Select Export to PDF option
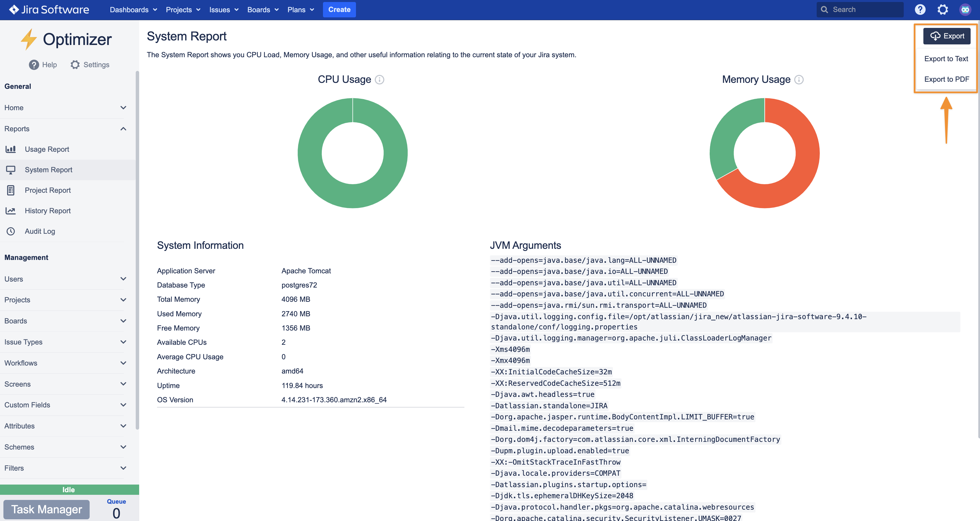The image size is (980, 521). pos(946,79)
